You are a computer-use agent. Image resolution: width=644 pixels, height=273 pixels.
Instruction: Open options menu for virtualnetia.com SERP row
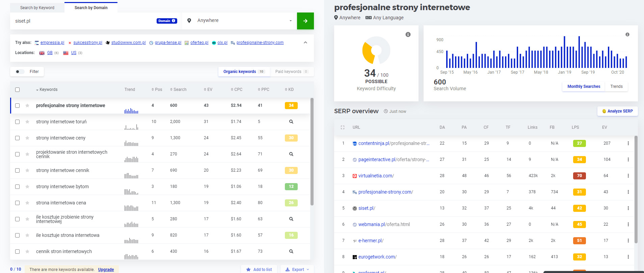628,176
